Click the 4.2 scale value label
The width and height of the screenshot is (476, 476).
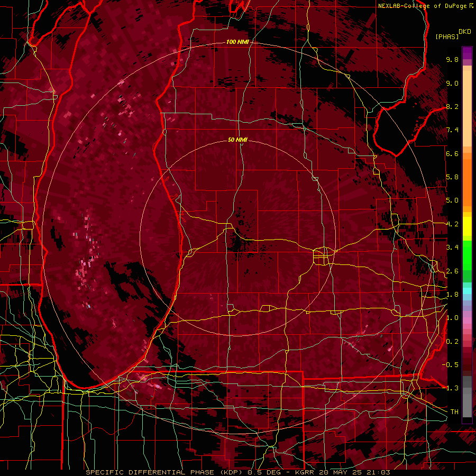(452, 224)
